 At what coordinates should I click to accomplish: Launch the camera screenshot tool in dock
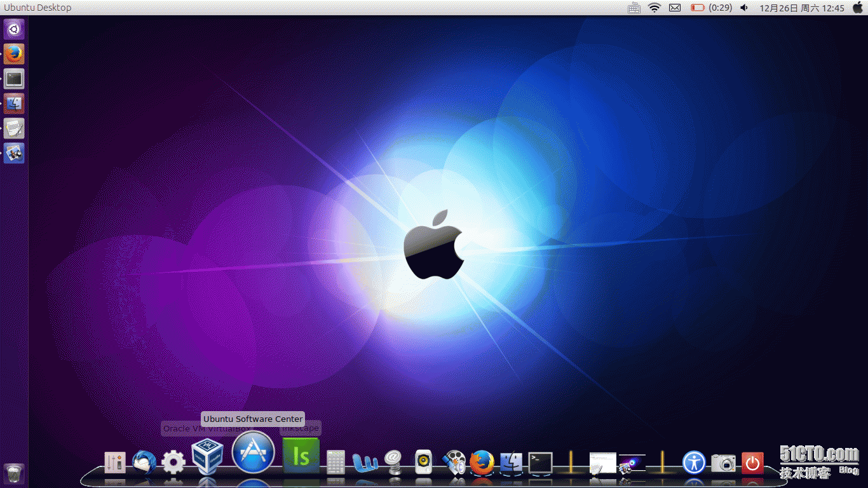coord(723,463)
